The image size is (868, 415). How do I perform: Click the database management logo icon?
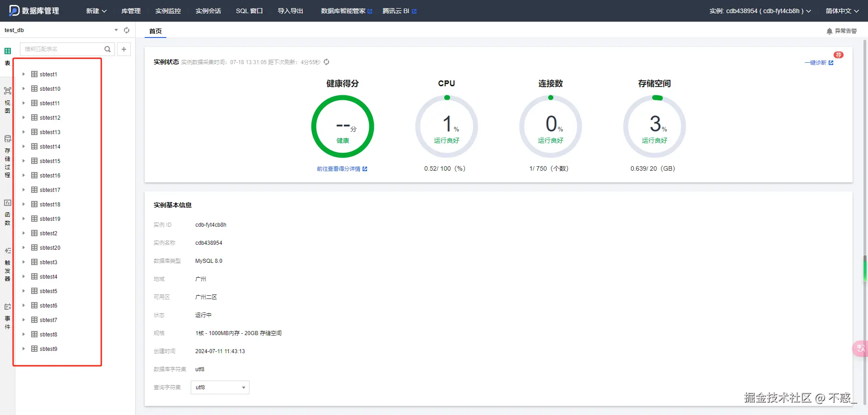point(14,10)
